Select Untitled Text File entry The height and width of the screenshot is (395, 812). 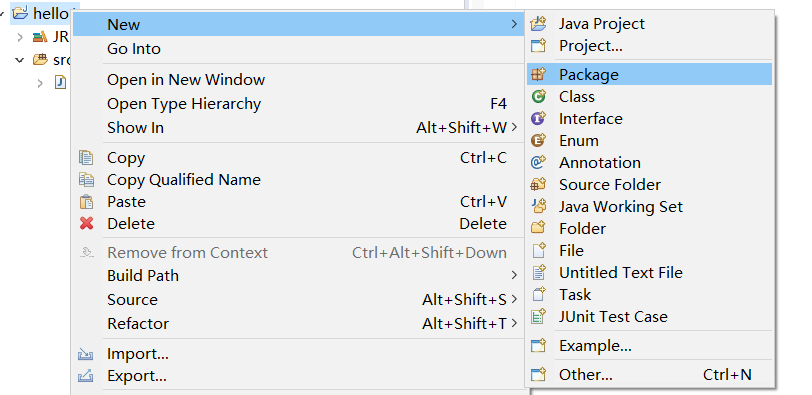click(649, 273)
